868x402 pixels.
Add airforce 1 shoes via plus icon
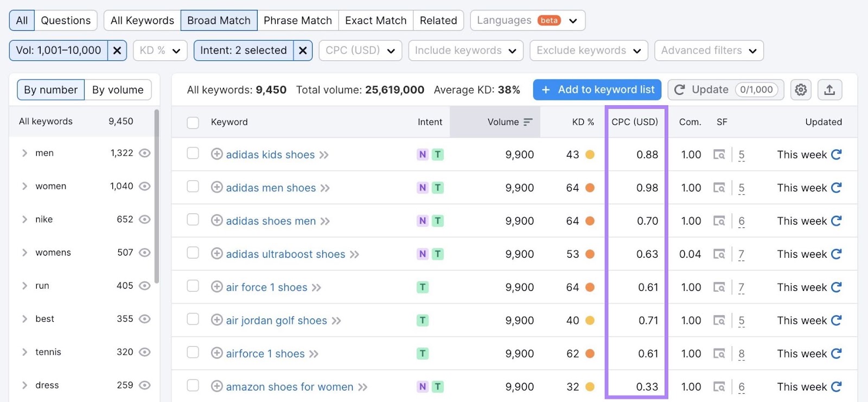[216, 353]
